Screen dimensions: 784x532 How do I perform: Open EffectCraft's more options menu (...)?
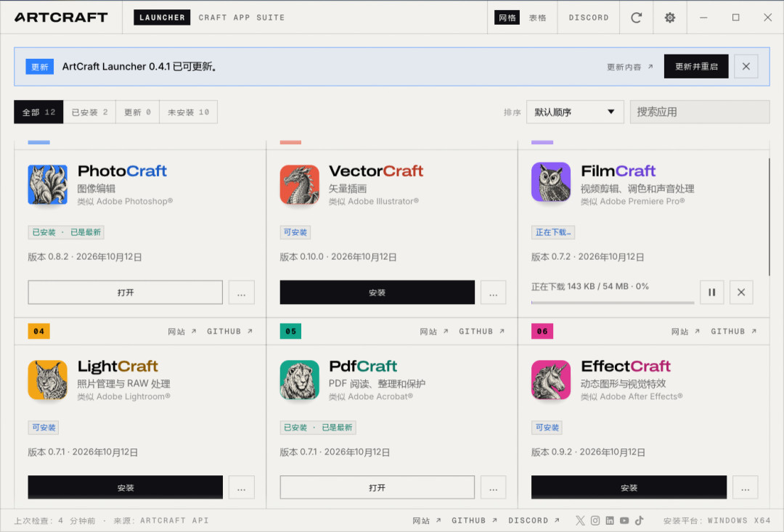pos(745,488)
